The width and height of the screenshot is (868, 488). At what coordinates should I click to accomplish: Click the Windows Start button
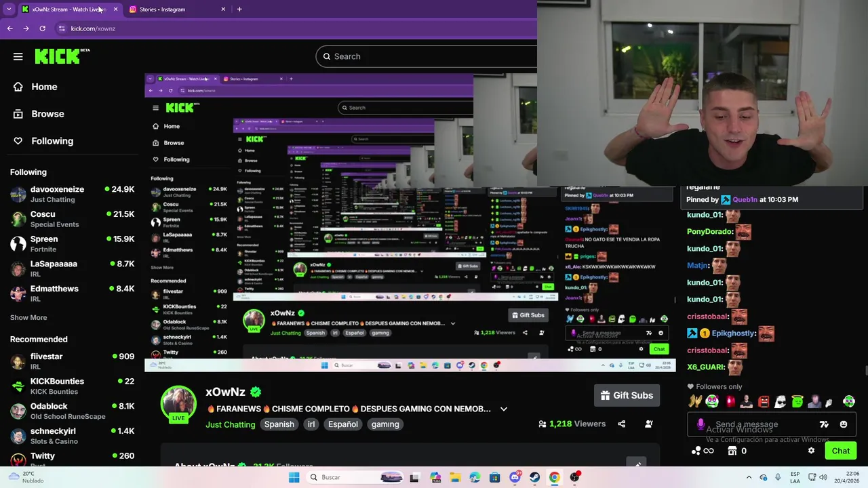pyautogui.click(x=294, y=477)
